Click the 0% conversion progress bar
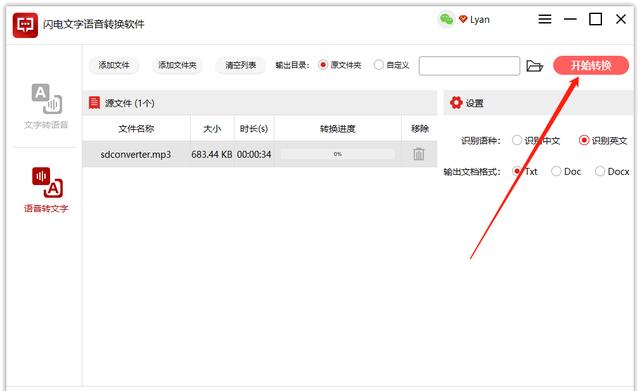The width and height of the screenshot is (640, 391). tap(338, 154)
